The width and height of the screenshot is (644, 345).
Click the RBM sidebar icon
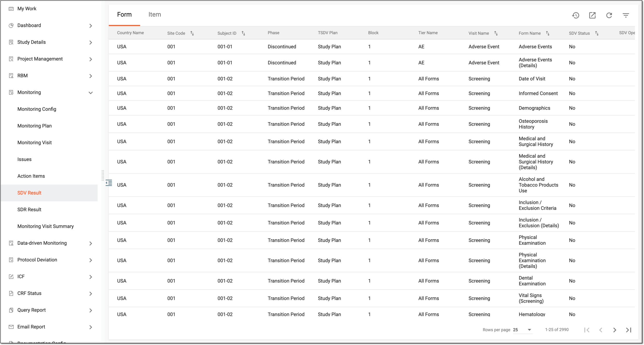[x=11, y=76]
